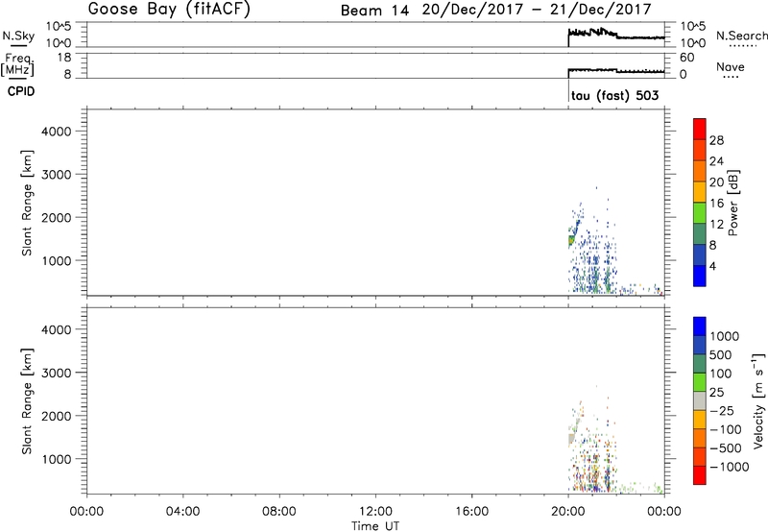This screenshot has height=532, width=768.
Task: Pick the bright blue top Velocity colorbar segment
Action: click(700, 326)
